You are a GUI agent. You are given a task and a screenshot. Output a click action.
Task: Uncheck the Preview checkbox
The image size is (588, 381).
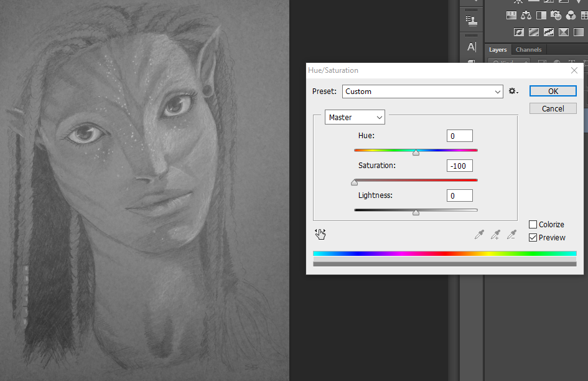tap(533, 238)
